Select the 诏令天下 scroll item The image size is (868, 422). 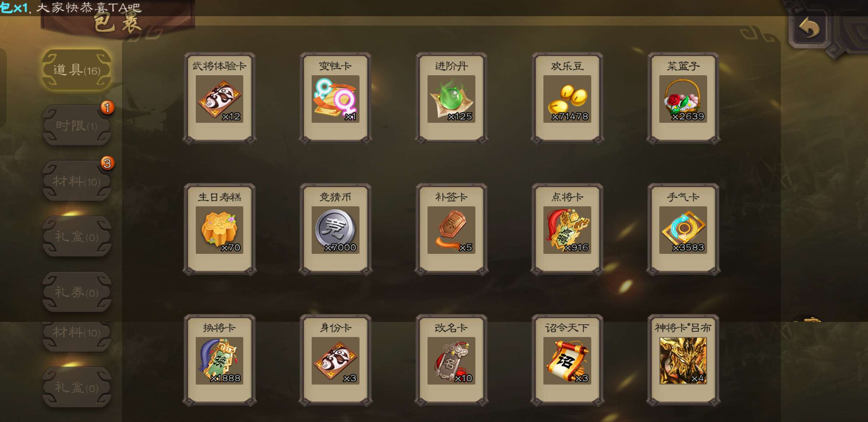[x=567, y=360]
